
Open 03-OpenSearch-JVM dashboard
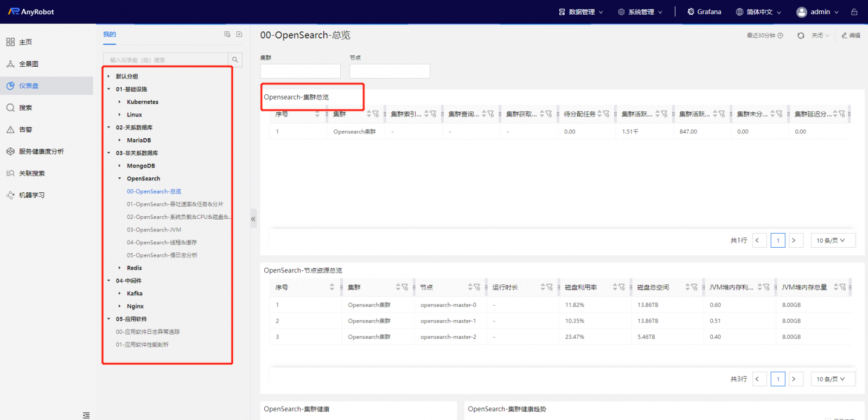pos(154,230)
